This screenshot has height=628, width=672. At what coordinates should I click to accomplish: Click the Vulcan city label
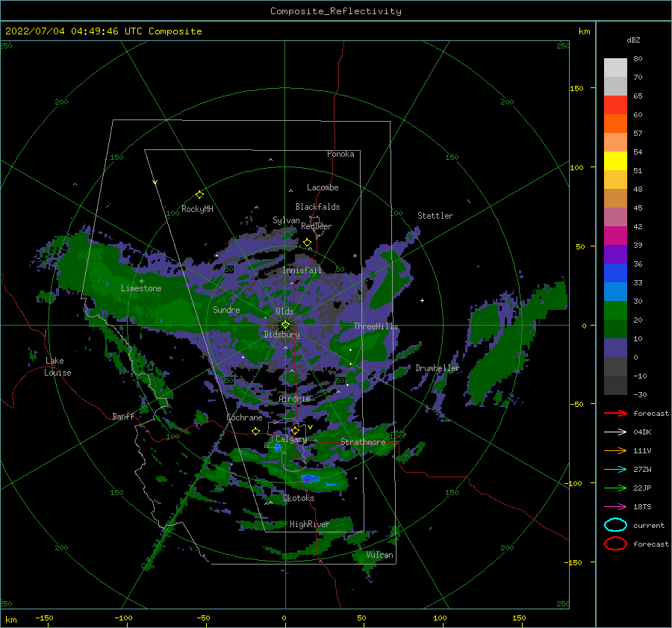click(380, 555)
